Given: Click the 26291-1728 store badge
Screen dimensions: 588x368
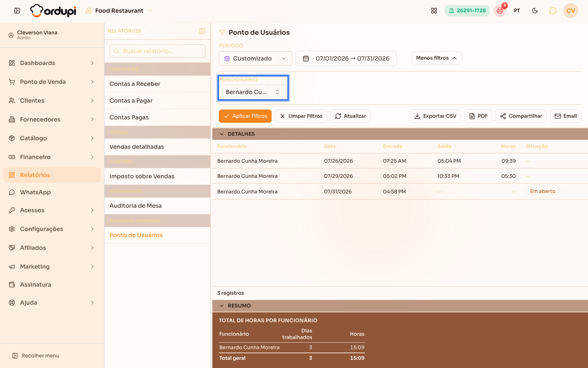Looking at the screenshot, I should coord(467,11).
